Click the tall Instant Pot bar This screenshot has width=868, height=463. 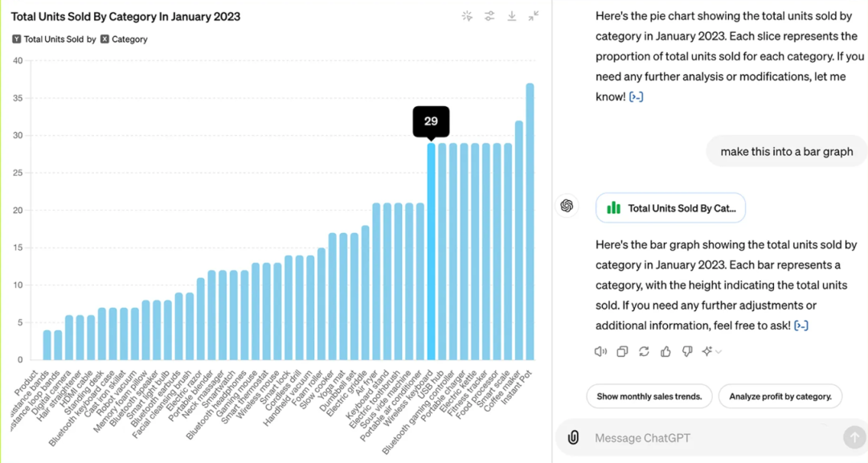tap(530, 225)
